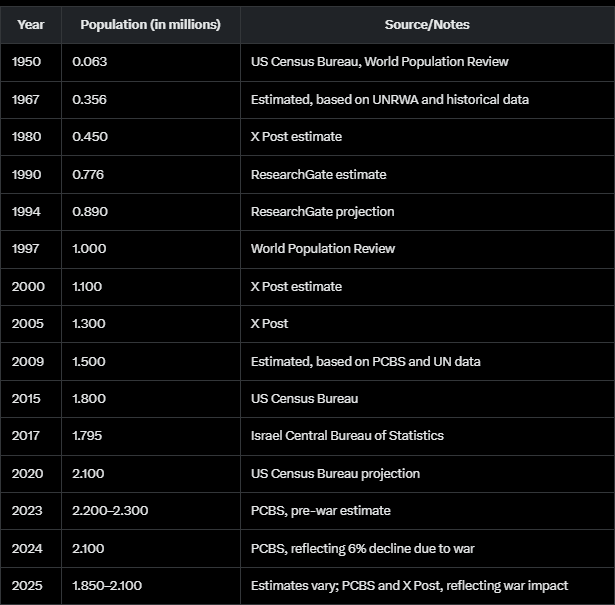Click 'X Post estimate' in the 2000 row
This screenshot has height=605, width=615.
[x=297, y=287]
